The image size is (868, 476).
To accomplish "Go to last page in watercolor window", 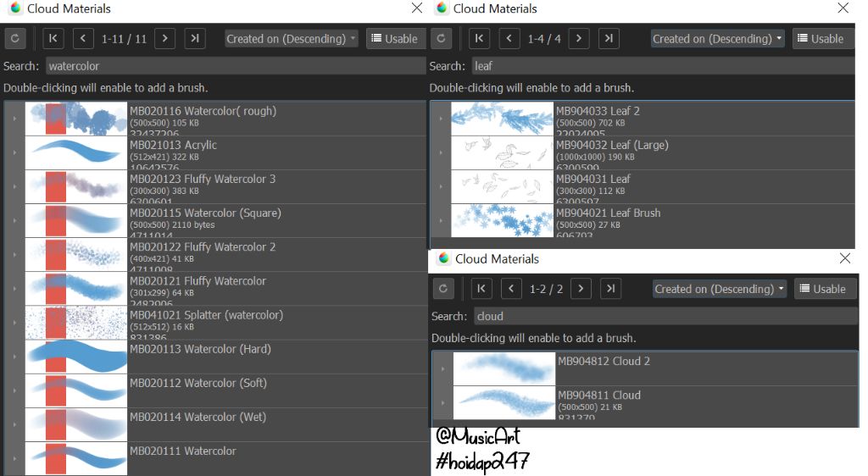I will click(x=195, y=39).
